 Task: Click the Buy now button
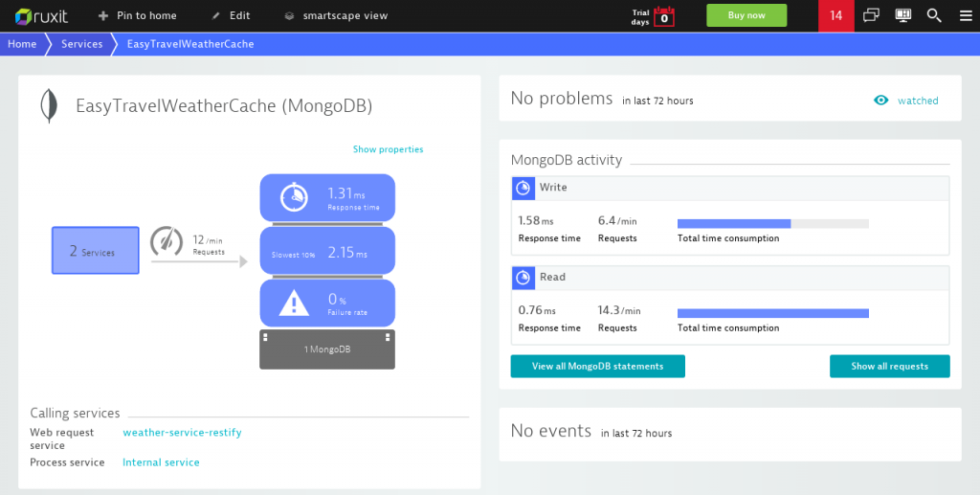[x=746, y=15]
